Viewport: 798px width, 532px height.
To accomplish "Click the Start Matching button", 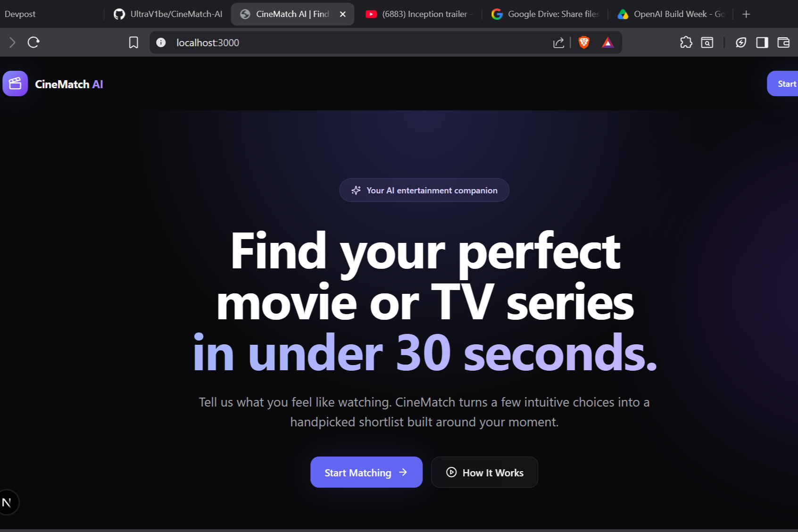I will click(366, 472).
